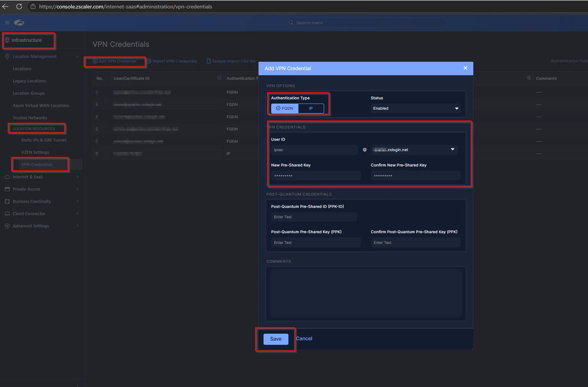Click the site info lock icon in address bar
The height and width of the screenshot is (387, 588).
[x=33, y=7]
